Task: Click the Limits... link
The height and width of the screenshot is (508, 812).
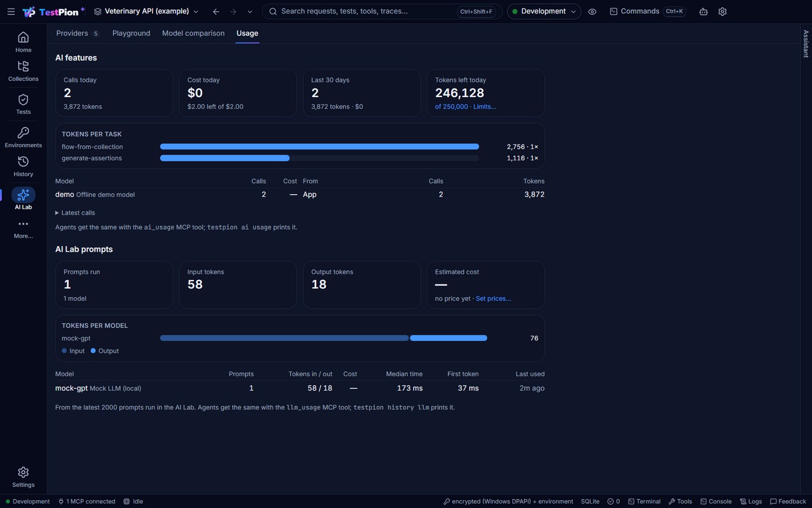Action: (484, 107)
